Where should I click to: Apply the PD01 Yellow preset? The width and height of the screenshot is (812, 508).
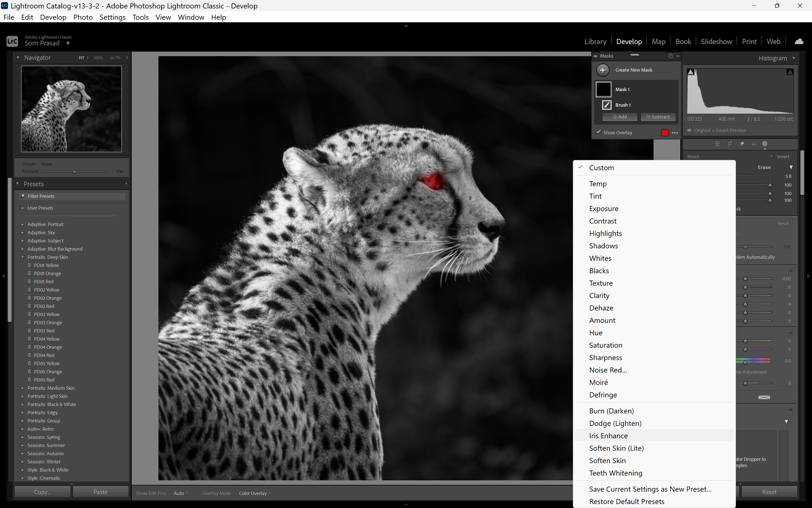click(x=46, y=265)
